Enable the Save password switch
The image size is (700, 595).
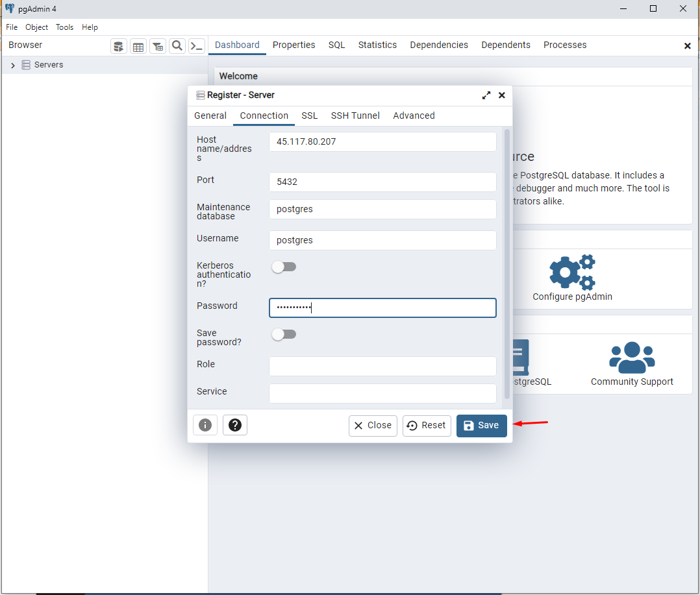(284, 335)
